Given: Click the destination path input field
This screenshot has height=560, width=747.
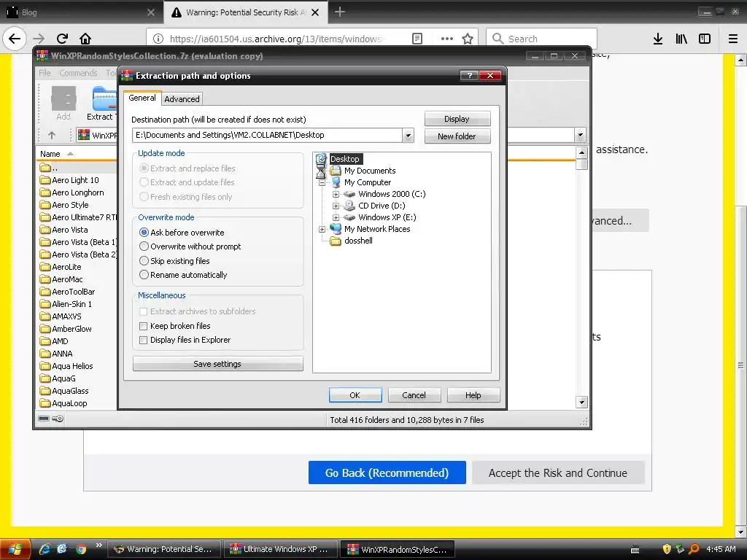Looking at the screenshot, I should [x=268, y=135].
